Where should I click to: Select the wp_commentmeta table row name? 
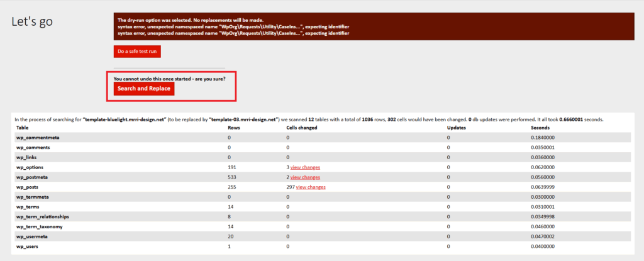pyautogui.click(x=39, y=137)
